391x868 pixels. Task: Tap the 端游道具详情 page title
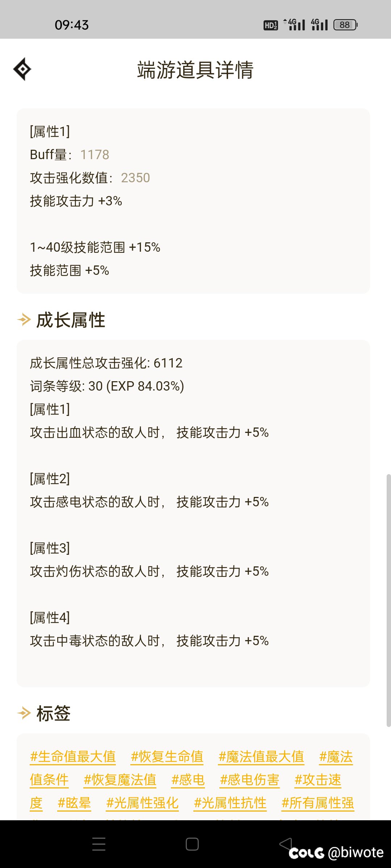(x=195, y=70)
